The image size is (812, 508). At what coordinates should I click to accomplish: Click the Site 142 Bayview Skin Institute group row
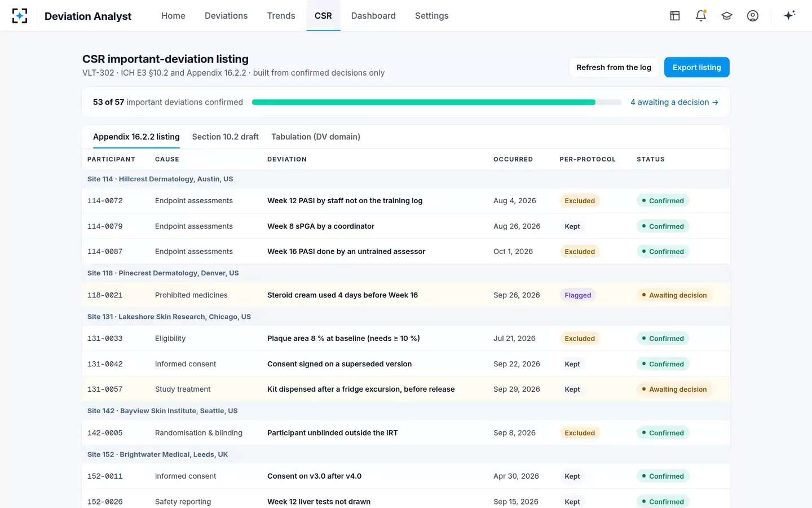click(x=406, y=411)
